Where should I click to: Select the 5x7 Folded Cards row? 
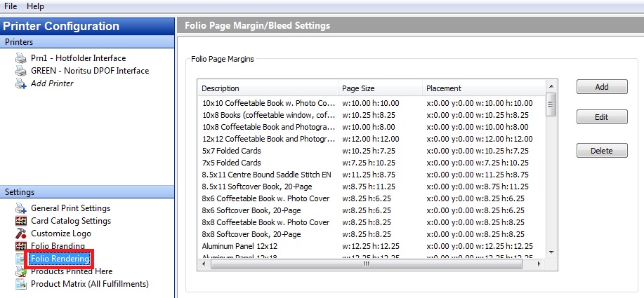372,151
